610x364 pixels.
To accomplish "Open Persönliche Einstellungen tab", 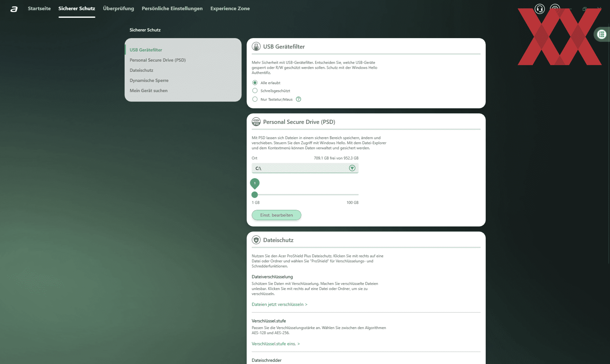I will coord(172,9).
